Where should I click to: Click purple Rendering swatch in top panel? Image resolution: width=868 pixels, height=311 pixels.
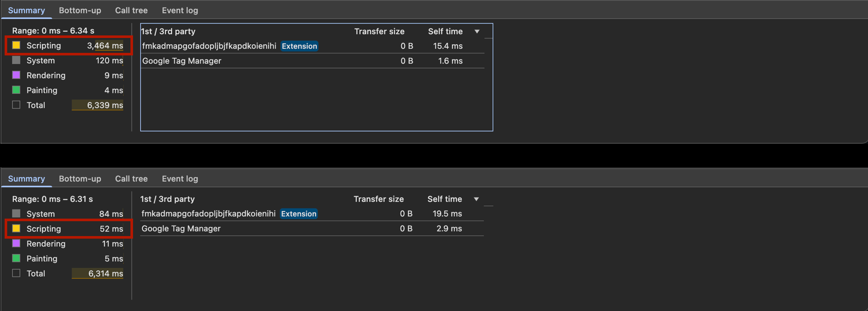16,75
